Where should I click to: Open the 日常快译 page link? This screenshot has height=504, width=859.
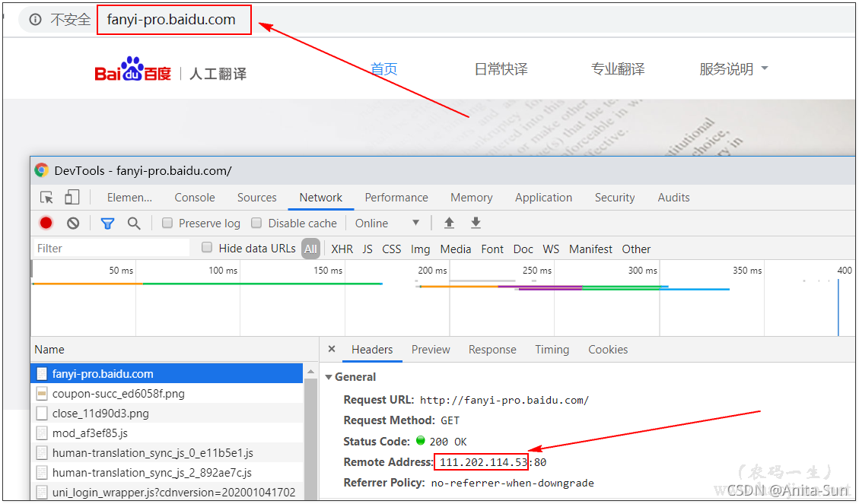(501, 69)
